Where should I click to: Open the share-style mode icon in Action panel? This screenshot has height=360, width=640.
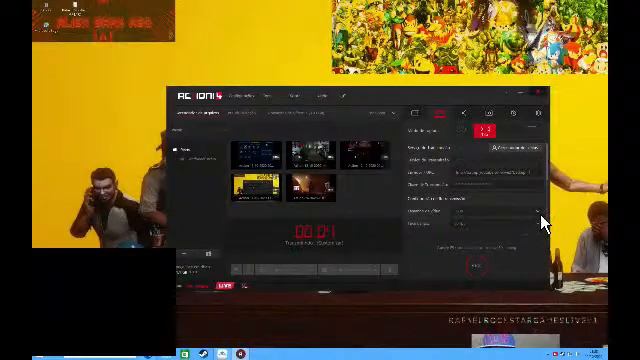click(x=464, y=113)
